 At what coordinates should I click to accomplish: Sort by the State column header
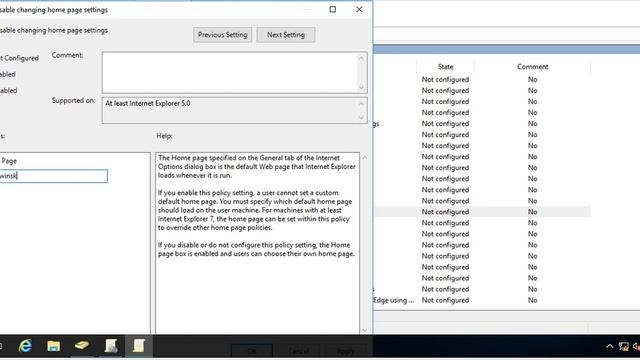[x=445, y=67]
